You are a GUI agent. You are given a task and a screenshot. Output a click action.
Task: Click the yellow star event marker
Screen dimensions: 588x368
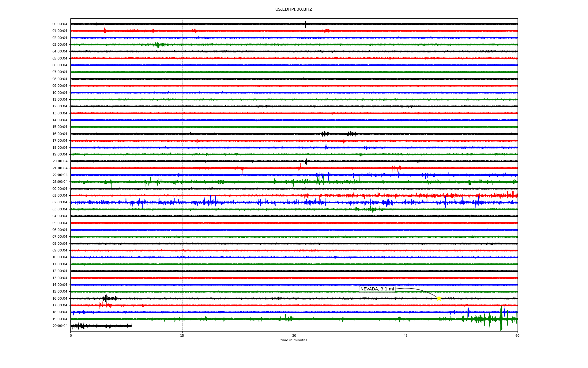[x=439, y=298]
